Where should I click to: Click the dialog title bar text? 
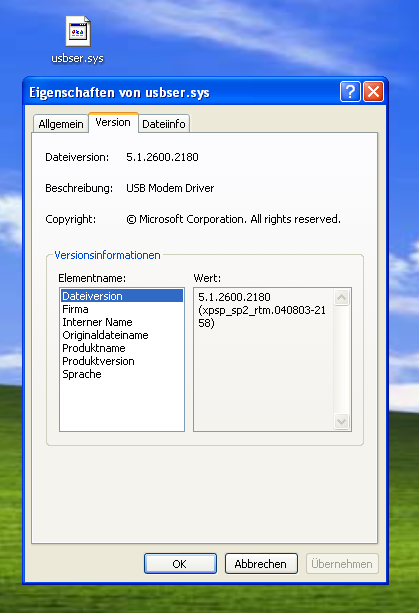119,93
